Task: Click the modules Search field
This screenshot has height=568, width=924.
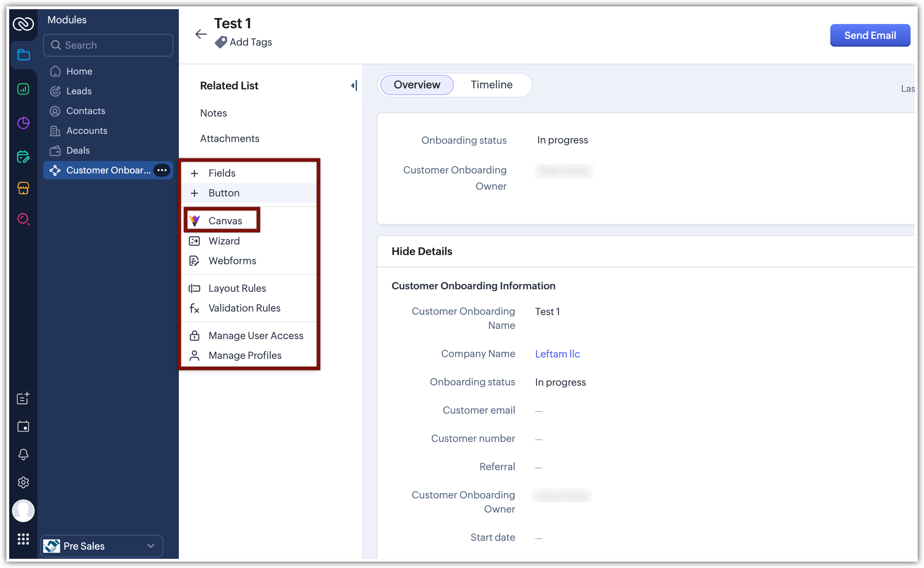Action: coord(108,45)
